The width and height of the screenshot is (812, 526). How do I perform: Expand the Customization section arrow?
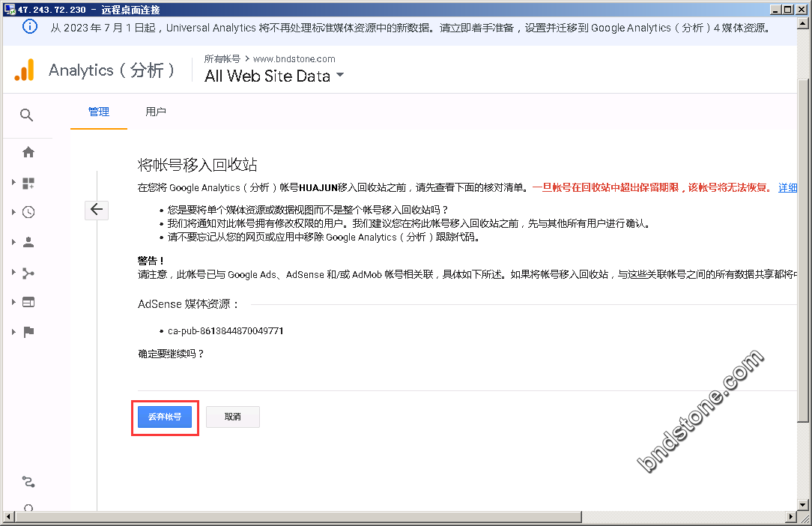13,182
